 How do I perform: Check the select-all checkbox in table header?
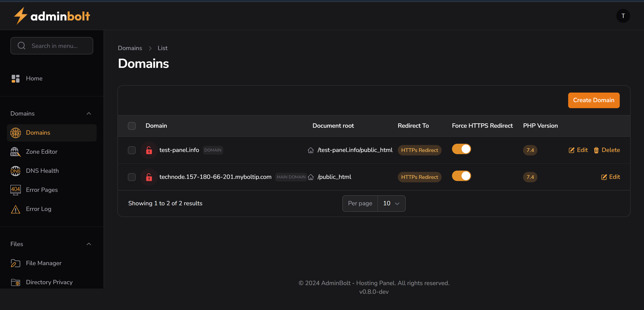[132, 126]
